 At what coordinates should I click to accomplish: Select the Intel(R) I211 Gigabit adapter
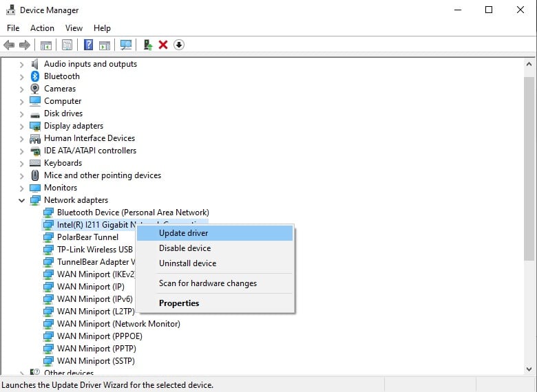pos(96,225)
